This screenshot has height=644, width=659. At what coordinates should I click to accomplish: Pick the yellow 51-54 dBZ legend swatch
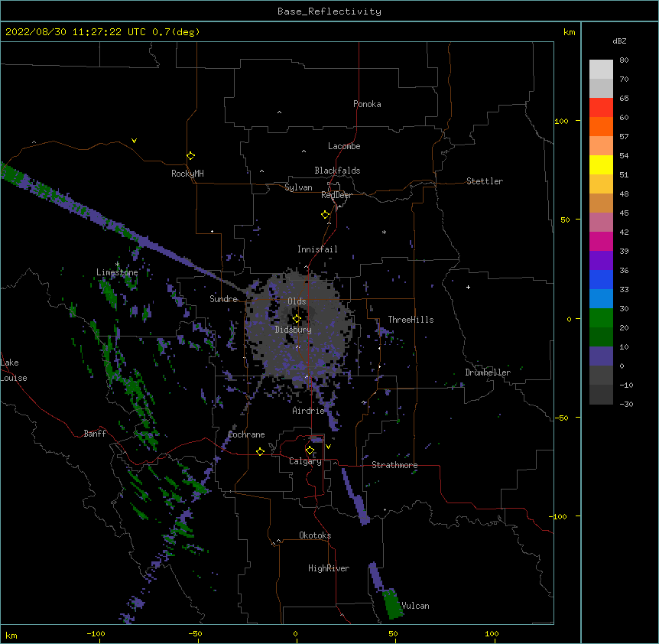(601, 164)
